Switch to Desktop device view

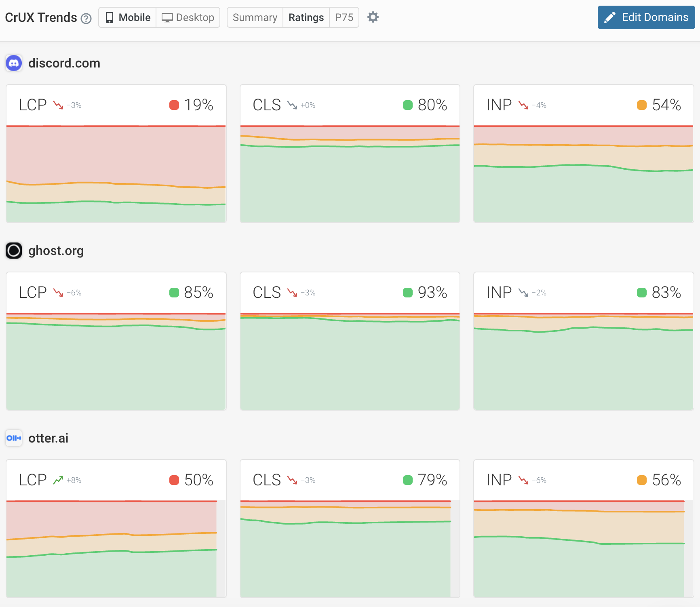click(x=188, y=17)
